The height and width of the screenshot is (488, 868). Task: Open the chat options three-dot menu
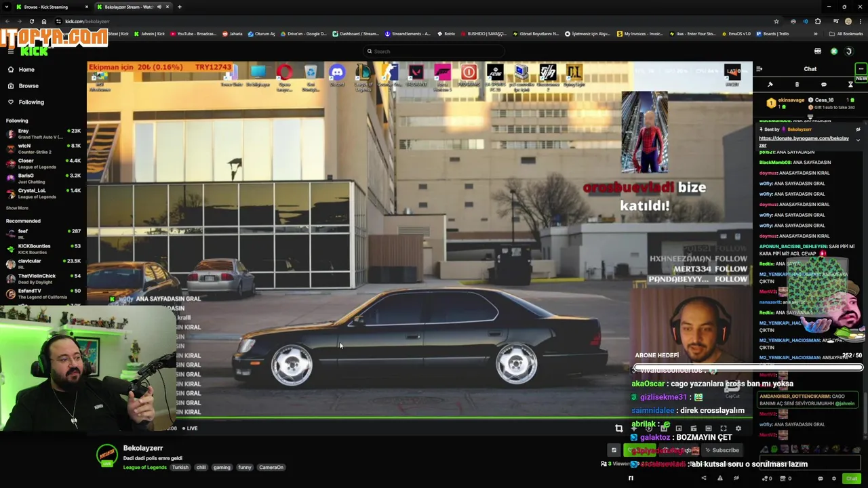(x=861, y=69)
